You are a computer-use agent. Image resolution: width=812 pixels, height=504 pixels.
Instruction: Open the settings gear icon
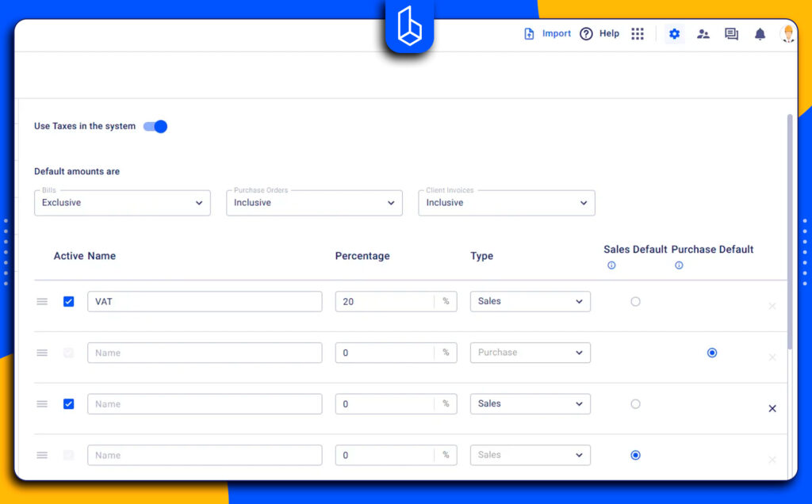coord(674,34)
